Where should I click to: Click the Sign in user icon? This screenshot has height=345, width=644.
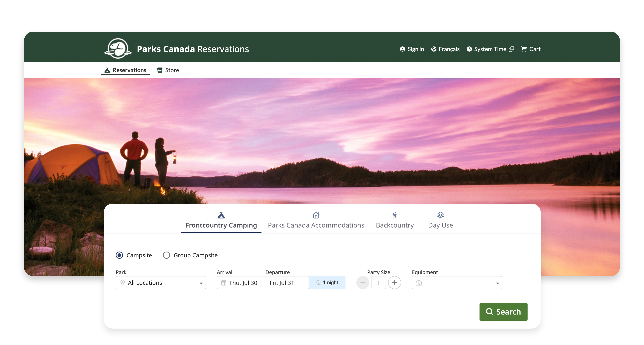click(402, 49)
